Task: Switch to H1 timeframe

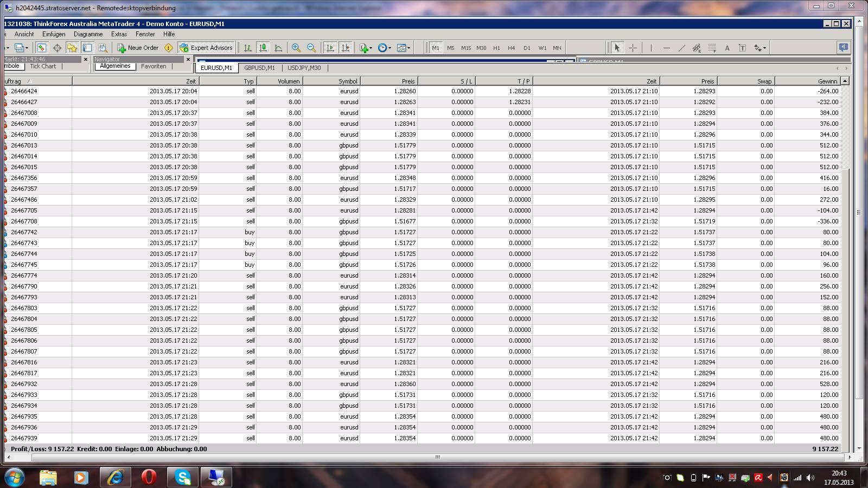Action: tap(496, 48)
